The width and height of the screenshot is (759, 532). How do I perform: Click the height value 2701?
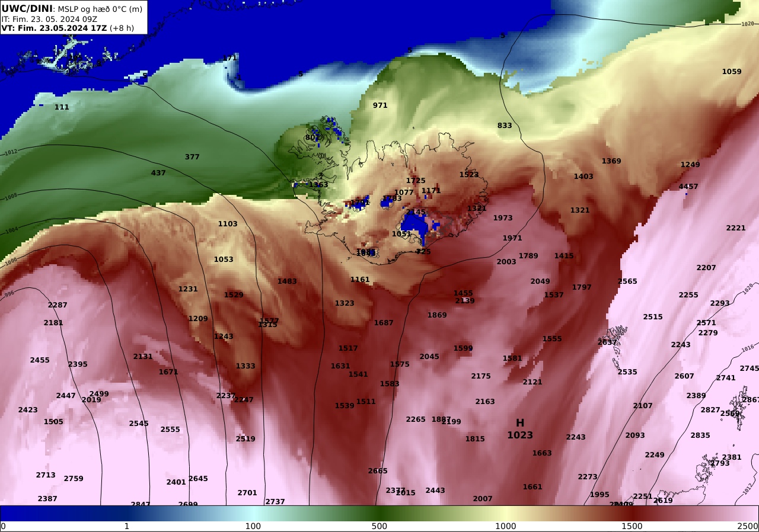247,493
